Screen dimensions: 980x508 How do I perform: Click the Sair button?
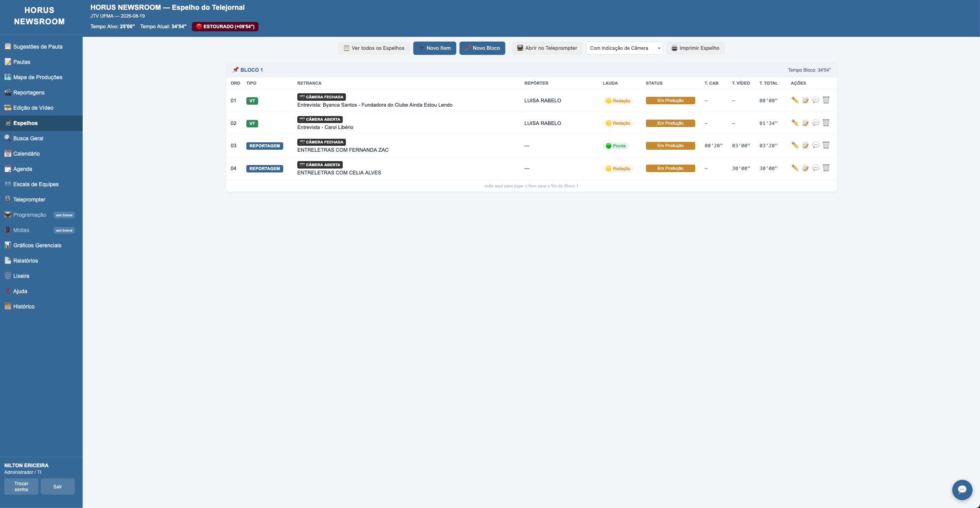click(x=58, y=486)
